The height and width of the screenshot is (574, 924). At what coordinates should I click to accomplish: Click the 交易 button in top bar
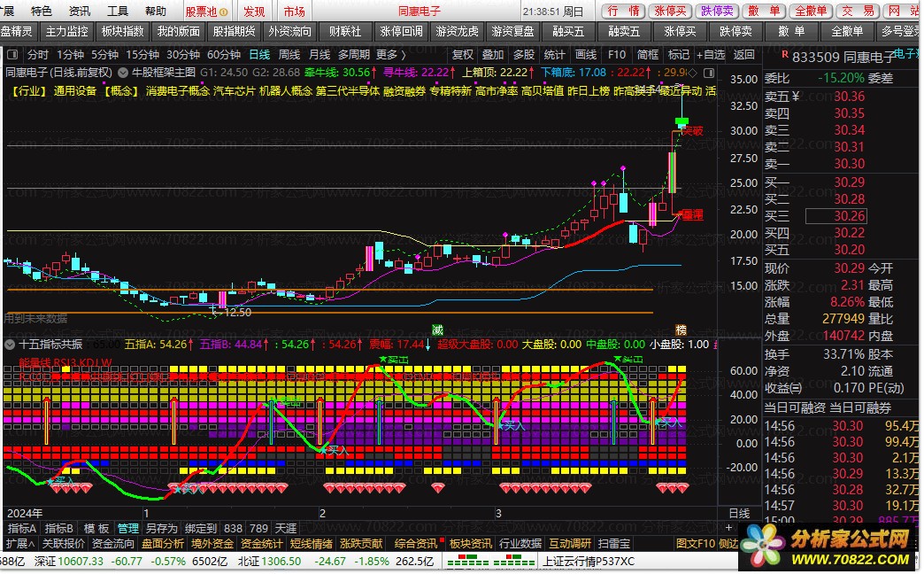click(858, 12)
